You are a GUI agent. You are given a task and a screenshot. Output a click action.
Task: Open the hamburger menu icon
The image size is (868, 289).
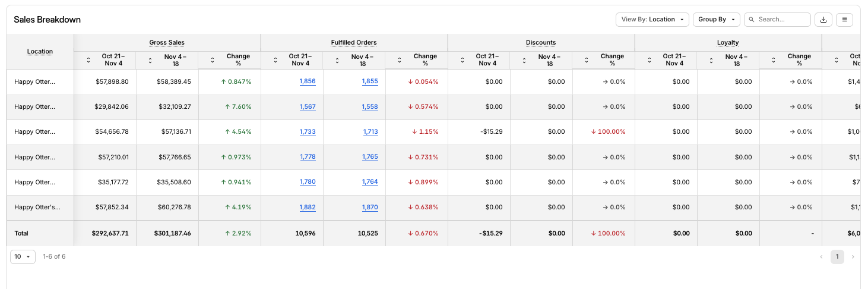coord(844,20)
